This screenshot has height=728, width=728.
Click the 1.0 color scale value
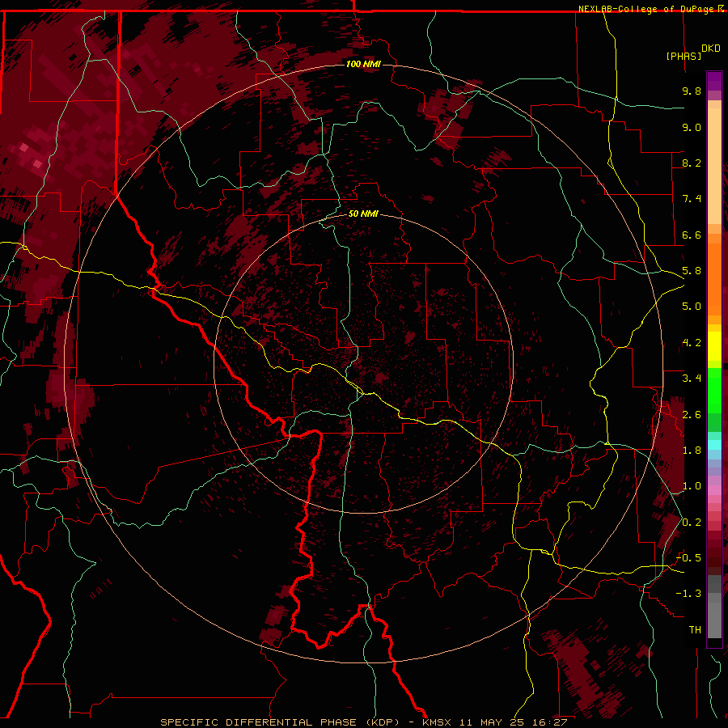coord(692,486)
